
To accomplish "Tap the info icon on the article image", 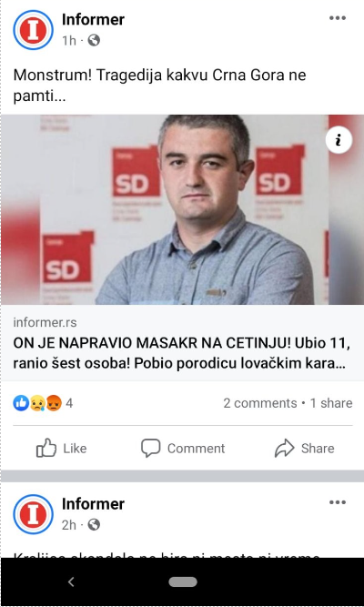I will (x=339, y=140).
